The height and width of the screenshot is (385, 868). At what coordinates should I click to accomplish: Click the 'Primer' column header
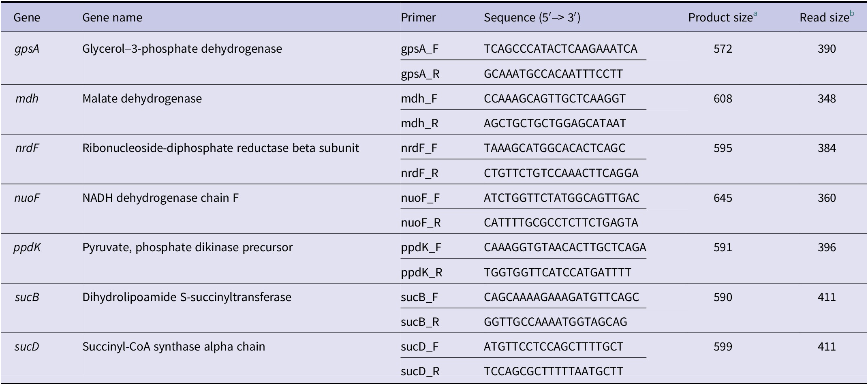pos(418,18)
